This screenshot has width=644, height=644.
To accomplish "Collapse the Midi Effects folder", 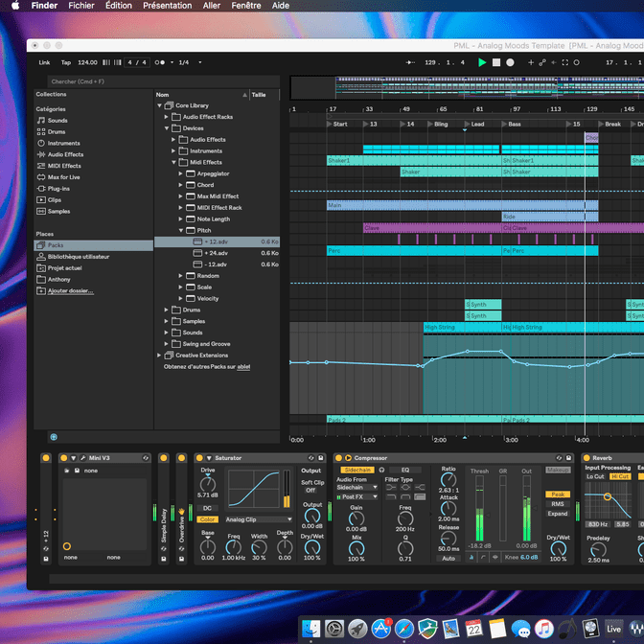I will pyautogui.click(x=173, y=163).
